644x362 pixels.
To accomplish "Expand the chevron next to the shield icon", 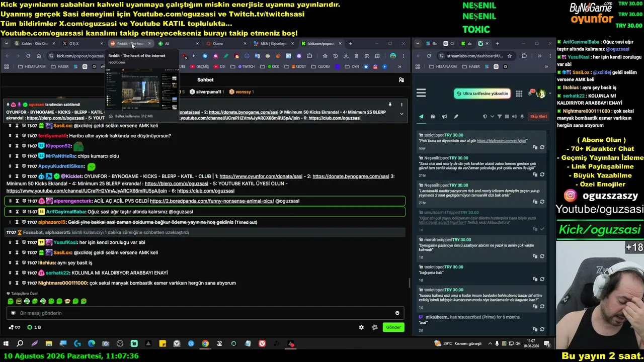I will click(492, 117).
